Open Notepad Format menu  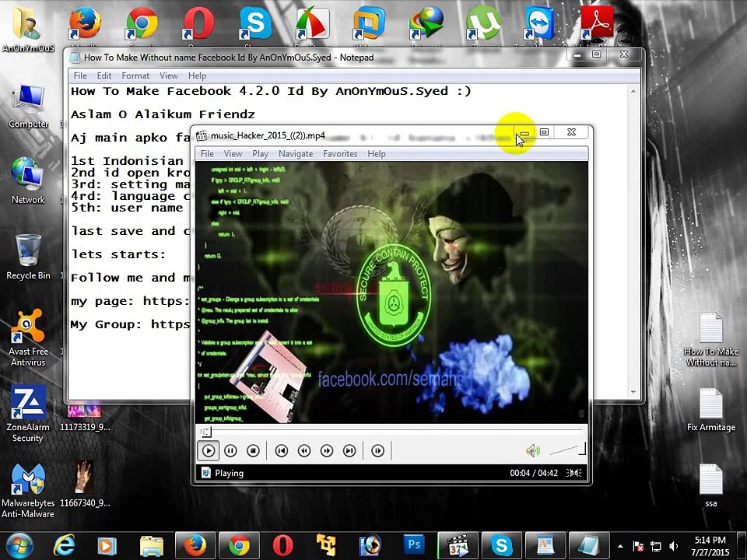tap(135, 75)
